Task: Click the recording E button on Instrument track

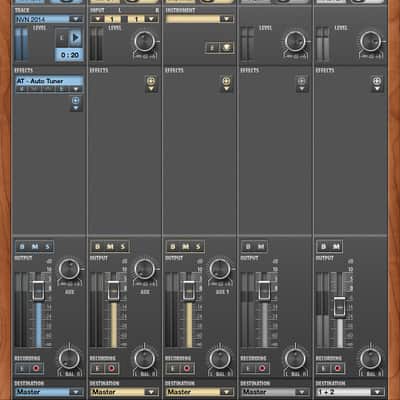Action: (x=173, y=368)
